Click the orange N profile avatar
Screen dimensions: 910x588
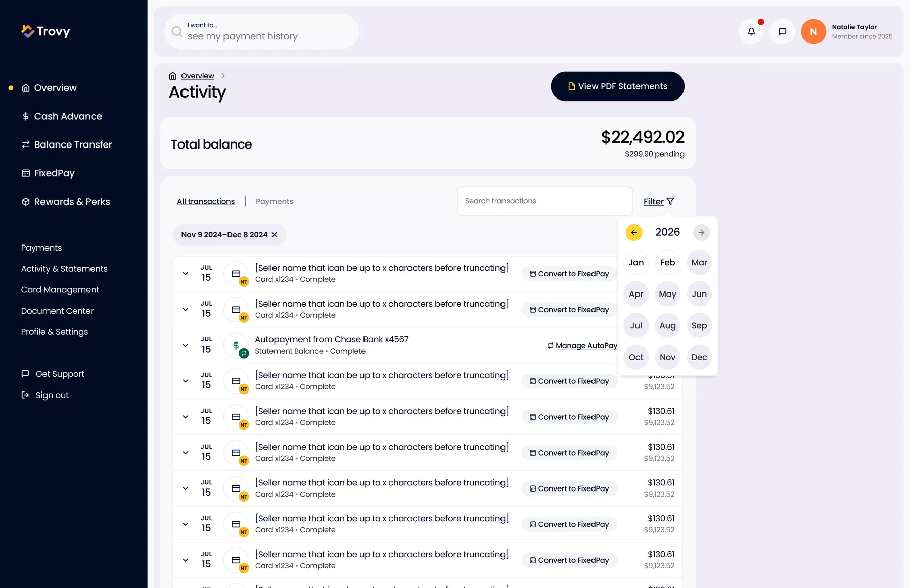813,31
